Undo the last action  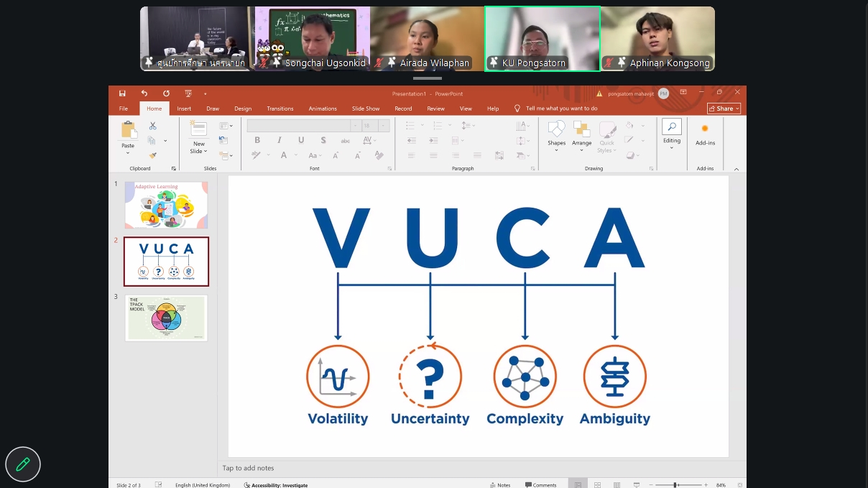(x=144, y=93)
